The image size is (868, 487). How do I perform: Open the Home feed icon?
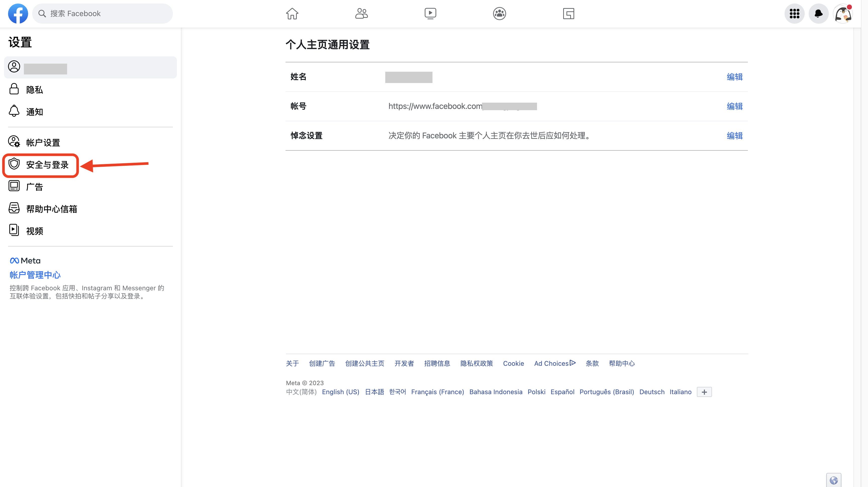[x=292, y=14]
